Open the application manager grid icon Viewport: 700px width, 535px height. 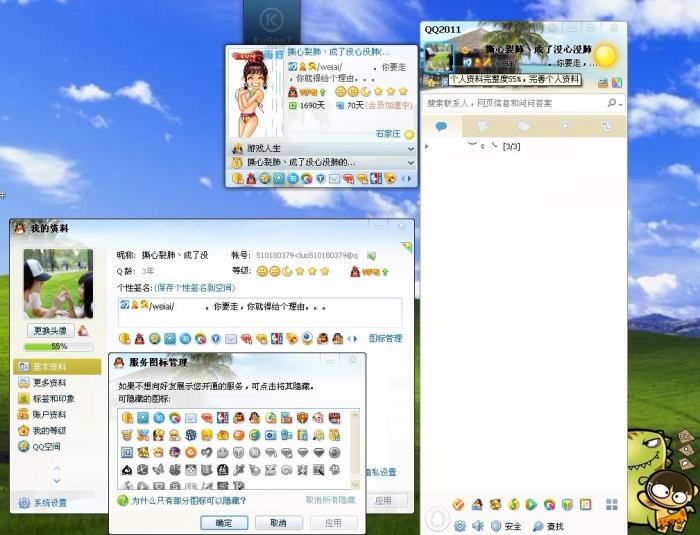point(612,505)
